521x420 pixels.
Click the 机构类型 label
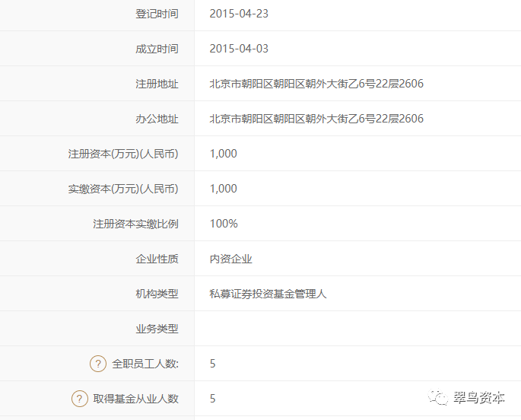[157, 294]
